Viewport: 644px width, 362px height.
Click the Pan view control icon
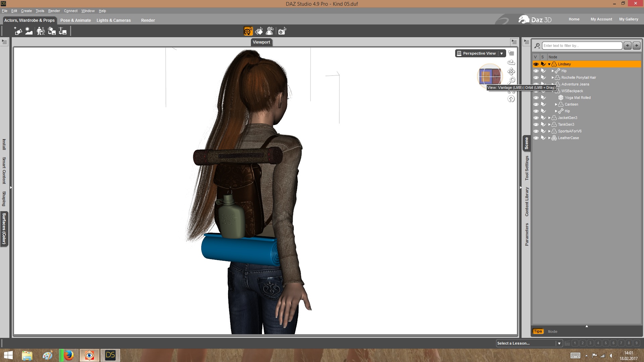coord(511,71)
